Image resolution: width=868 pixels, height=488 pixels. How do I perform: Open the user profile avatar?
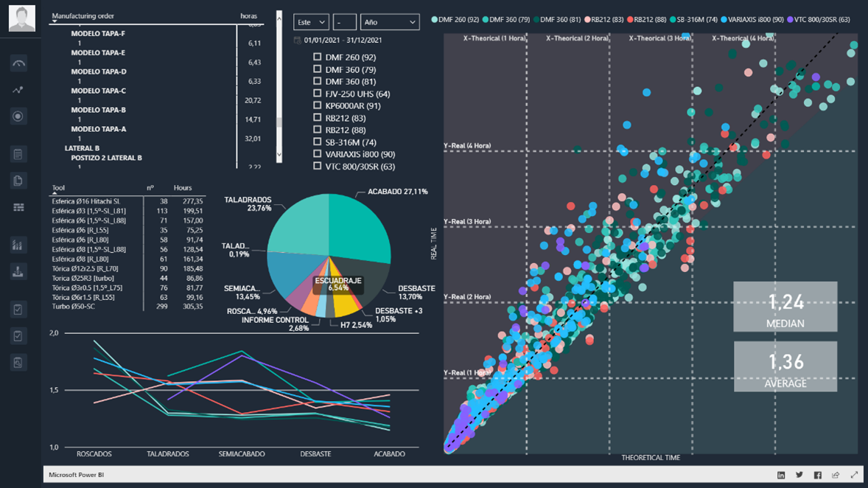(22, 18)
